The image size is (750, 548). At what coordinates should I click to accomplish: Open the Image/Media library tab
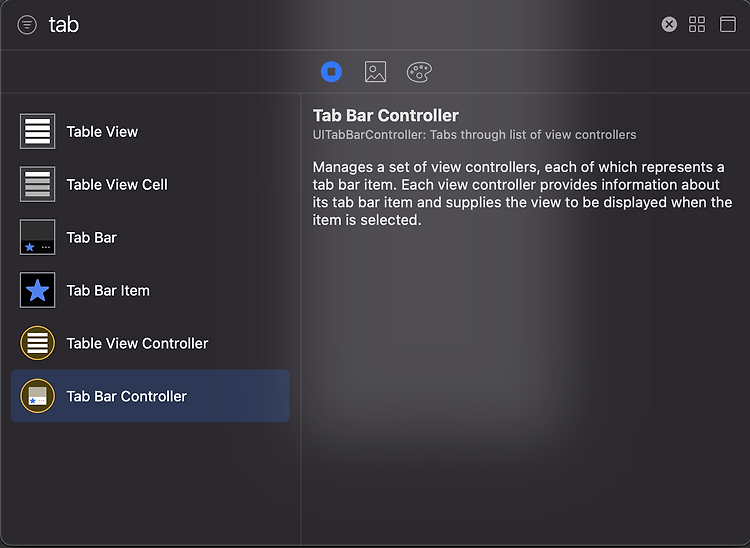(375, 72)
